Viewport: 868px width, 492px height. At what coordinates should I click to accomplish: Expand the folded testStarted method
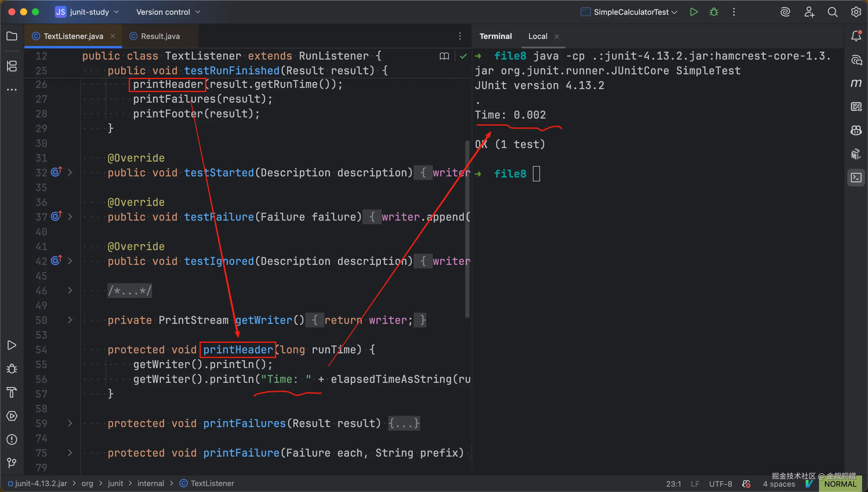click(70, 173)
